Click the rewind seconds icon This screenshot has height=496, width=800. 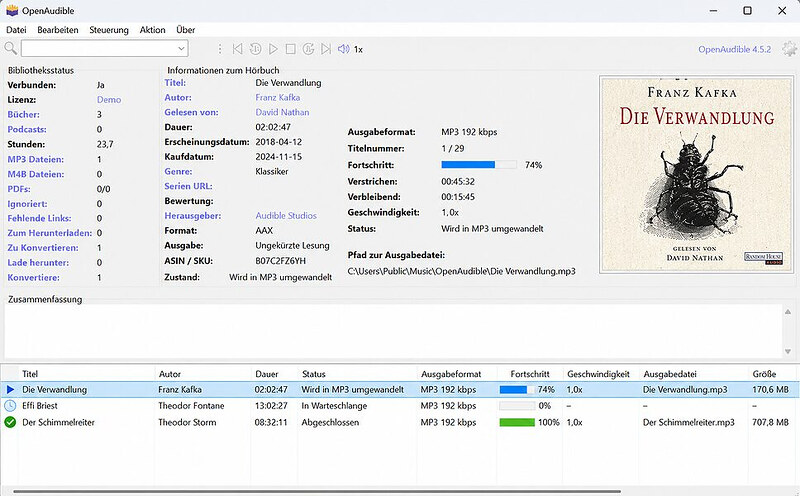point(256,49)
